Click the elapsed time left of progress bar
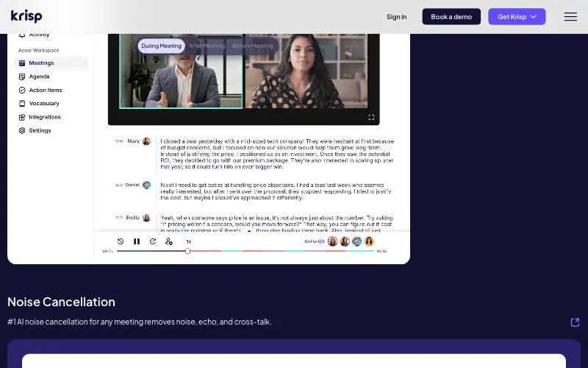588x368 pixels. (107, 251)
